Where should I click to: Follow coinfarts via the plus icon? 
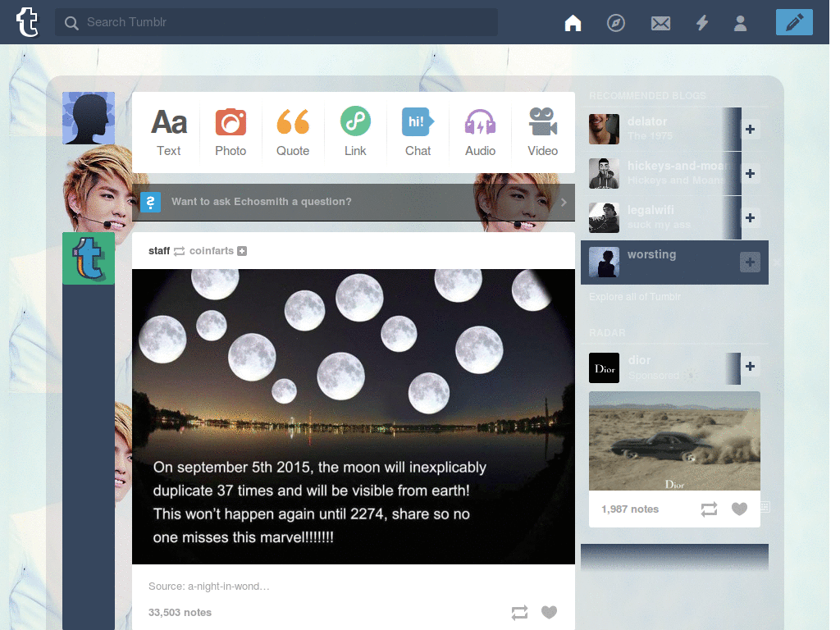[x=242, y=251]
